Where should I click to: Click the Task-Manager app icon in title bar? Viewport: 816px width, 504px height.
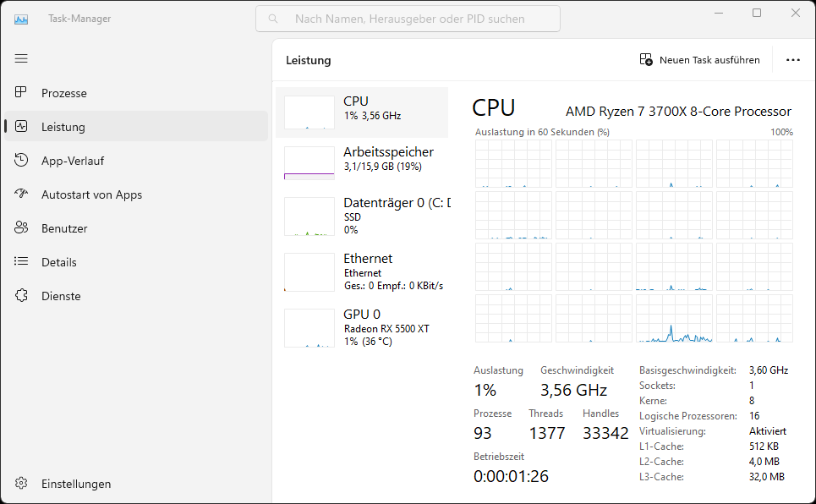pos(20,17)
